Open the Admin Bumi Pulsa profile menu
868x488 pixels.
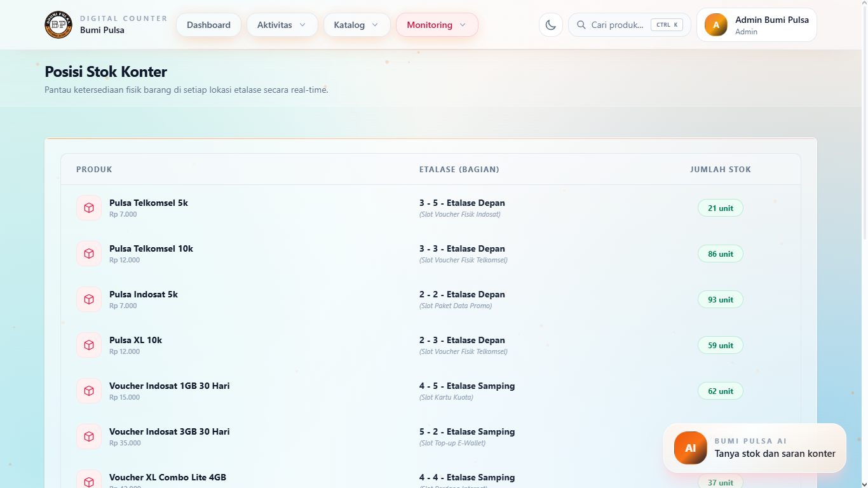click(757, 25)
